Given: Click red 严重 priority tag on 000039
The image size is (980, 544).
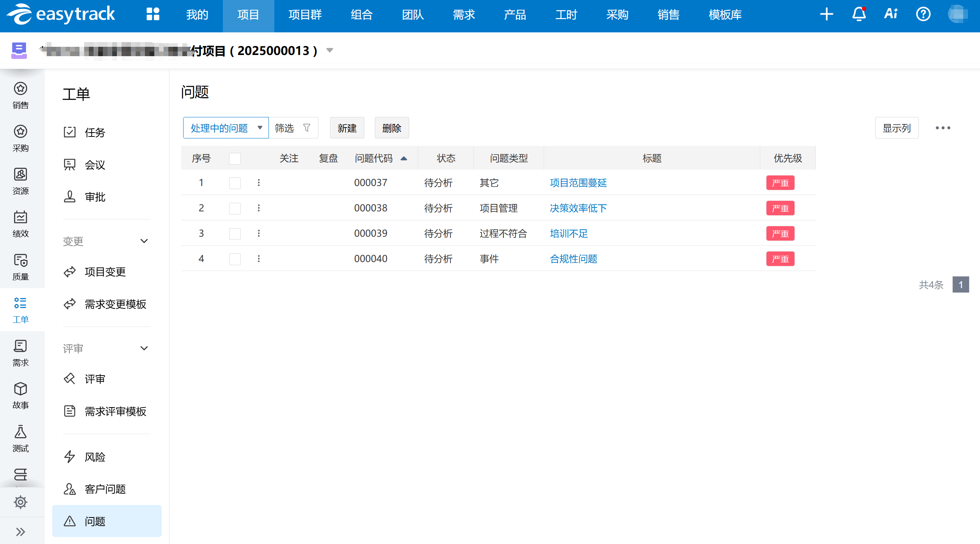Looking at the screenshot, I should click(780, 234).
